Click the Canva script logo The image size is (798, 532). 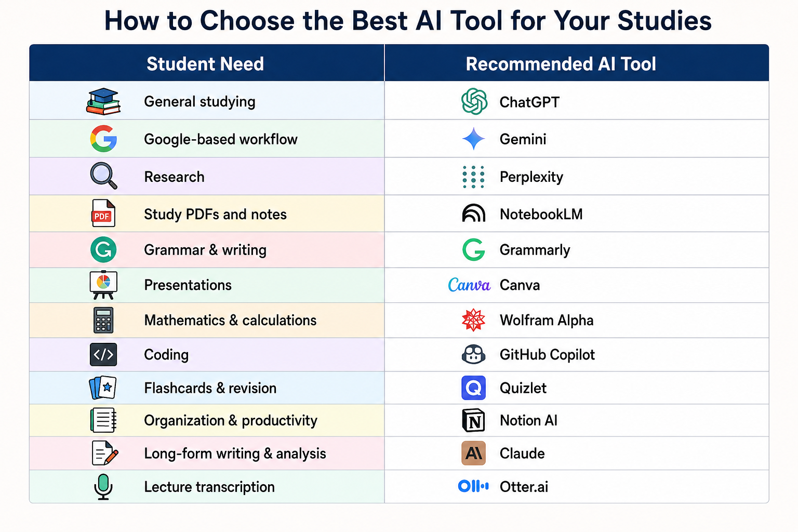469,285
